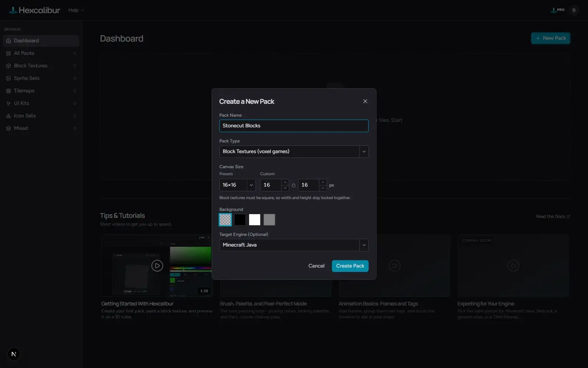Click the Hexcalibur logo
This screenshot has width=588, height=368.
tap(35, 10)
